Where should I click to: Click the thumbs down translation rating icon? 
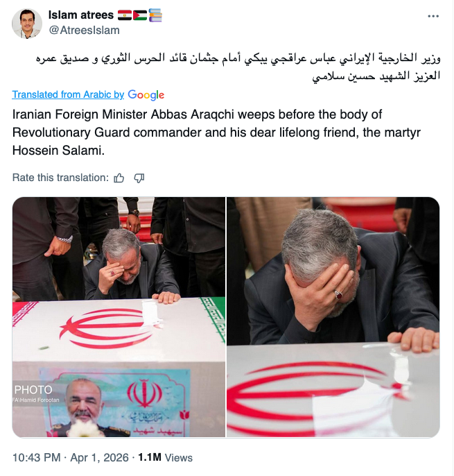(139, 178)
